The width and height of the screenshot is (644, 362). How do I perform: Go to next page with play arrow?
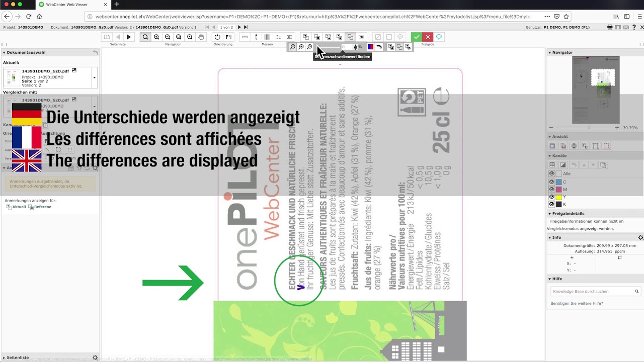pyautogui.click(x=129, y=37)
